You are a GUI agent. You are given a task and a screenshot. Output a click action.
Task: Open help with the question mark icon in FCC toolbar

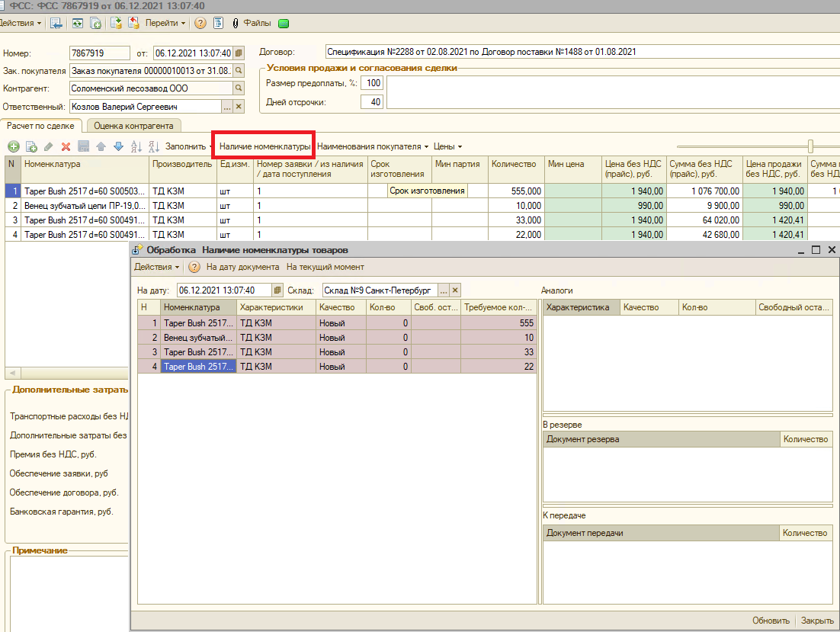200,23
